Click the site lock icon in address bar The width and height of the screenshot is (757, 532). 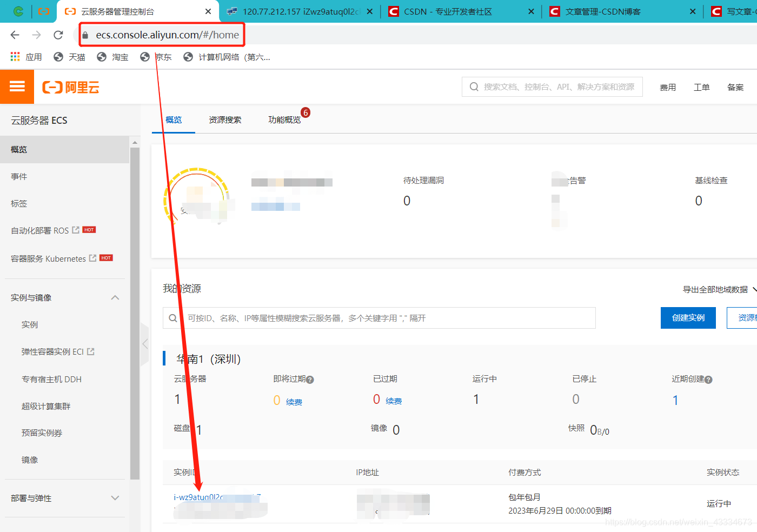85,35
